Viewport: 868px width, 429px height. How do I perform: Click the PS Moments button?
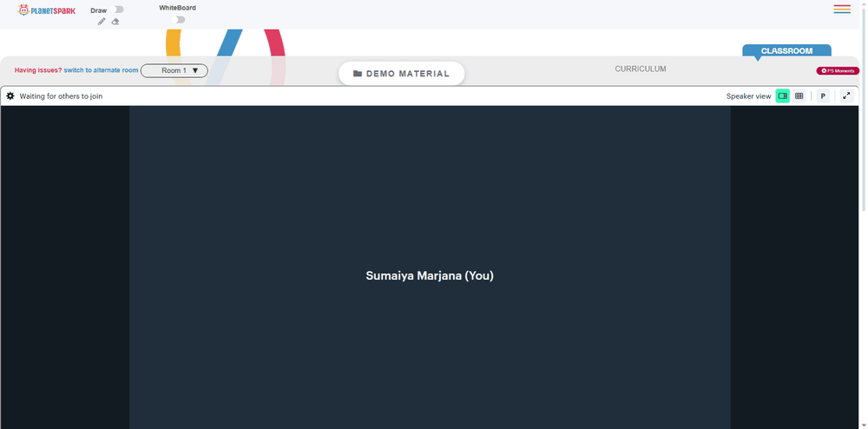[838, 71]
